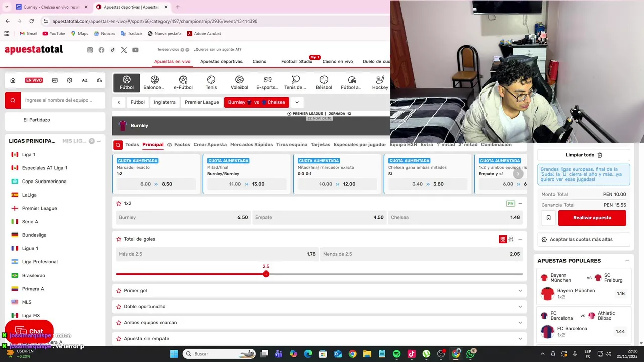The image size is (644, 362).
Task: Favorite the 1x2 market star
Action: (119, 204)
